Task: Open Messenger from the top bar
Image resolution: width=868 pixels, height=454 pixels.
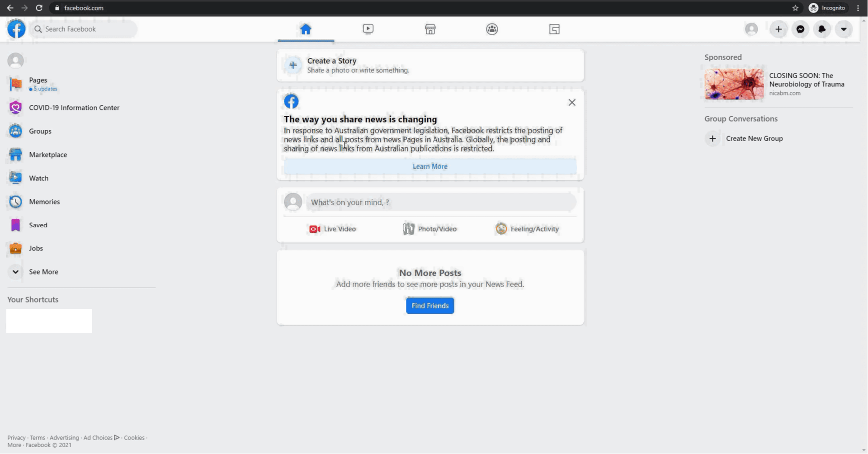Action: [800, 29]
